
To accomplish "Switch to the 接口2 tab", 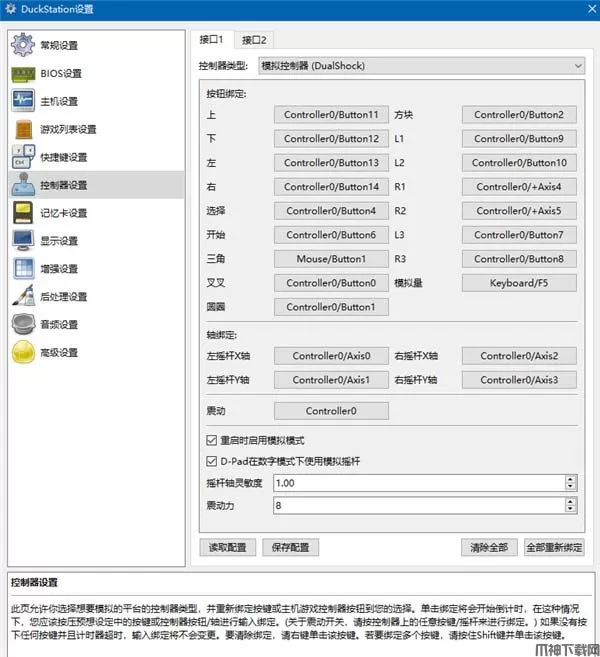I will point(254,40).
